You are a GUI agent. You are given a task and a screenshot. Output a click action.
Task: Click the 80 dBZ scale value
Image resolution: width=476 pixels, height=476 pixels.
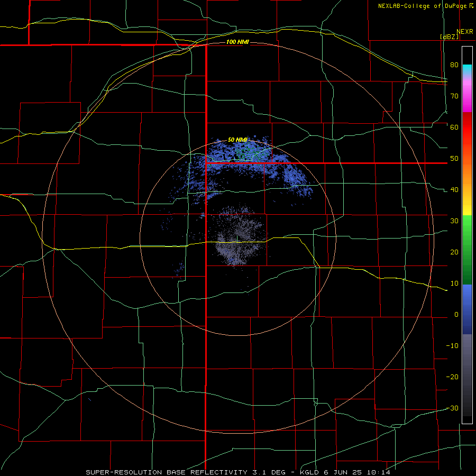click(x=454, y=65)
